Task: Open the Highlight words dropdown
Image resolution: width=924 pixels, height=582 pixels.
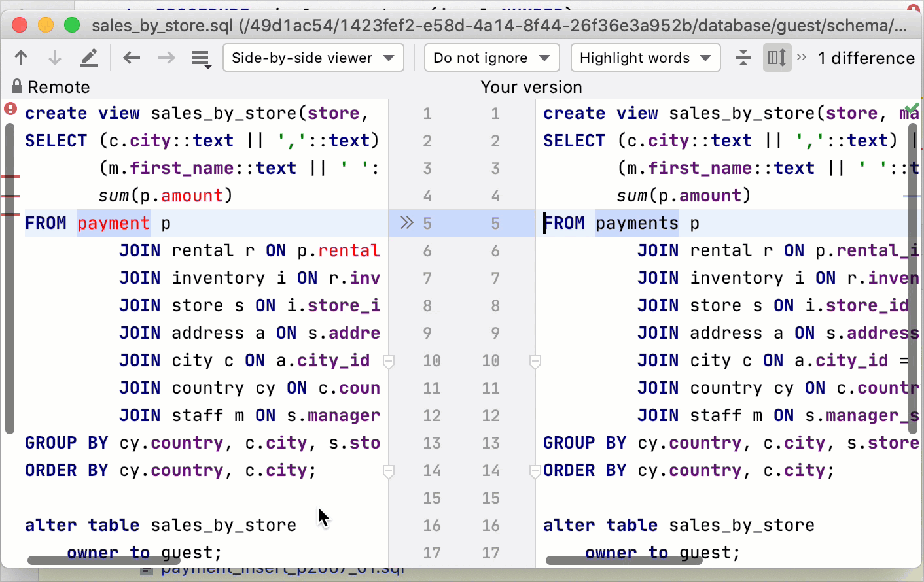Action: [645, 58]
